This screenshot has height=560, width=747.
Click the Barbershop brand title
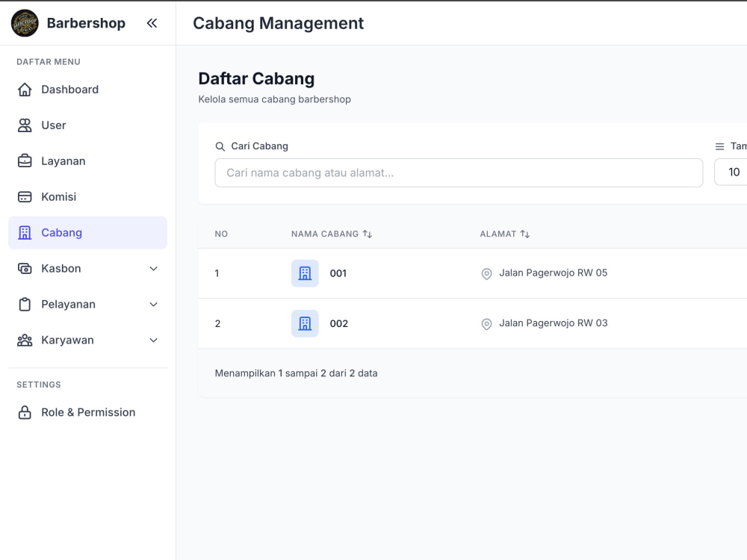click(x=86, y=23)
